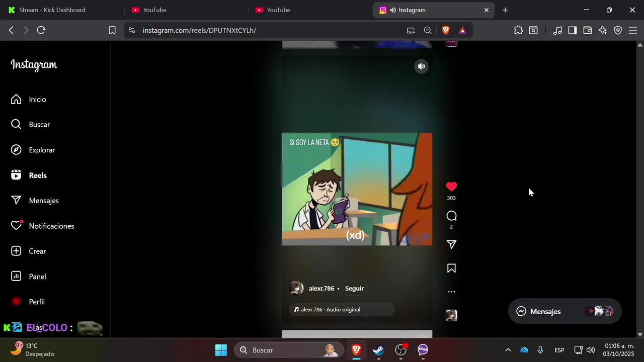This screenshot has height=362, width=644.
Task: Play the reel video frame
Action: pos(357,189)
